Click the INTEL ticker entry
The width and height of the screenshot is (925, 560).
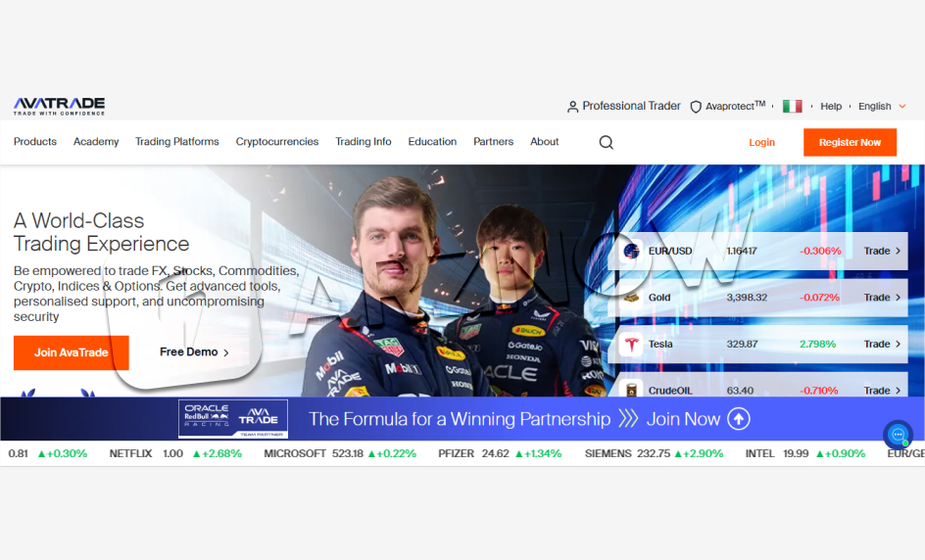point(805,453)
